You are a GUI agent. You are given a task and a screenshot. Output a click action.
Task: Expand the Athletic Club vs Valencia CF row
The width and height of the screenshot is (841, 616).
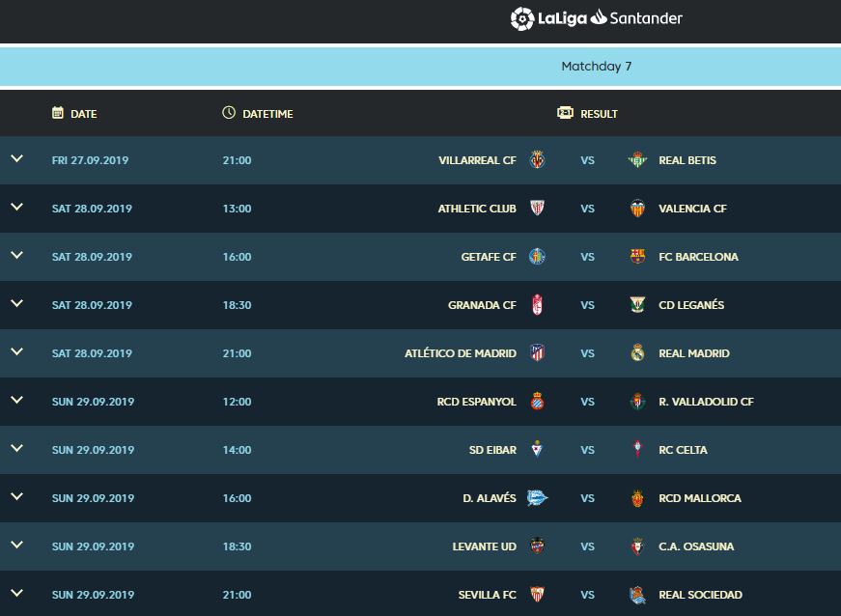17,207
